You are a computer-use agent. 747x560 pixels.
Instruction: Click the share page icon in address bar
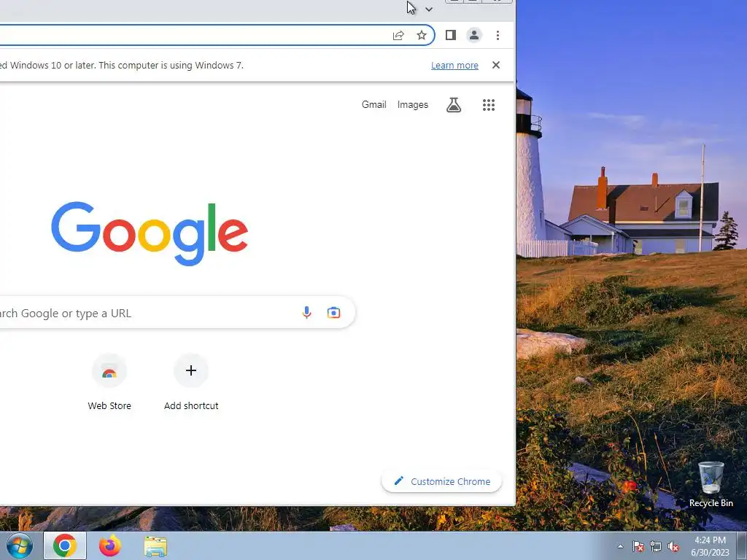click(x=398, y=35)
